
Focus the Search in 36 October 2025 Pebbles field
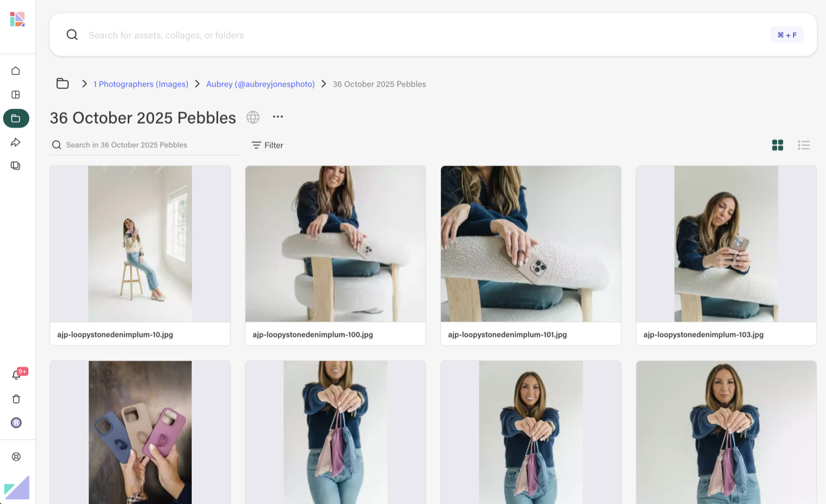(145, 145)
